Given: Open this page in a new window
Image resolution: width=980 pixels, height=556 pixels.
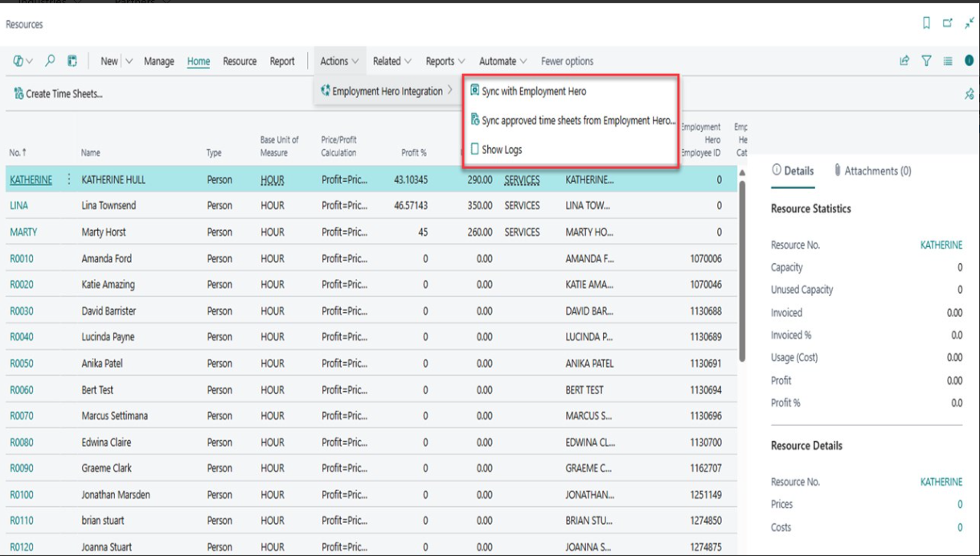Looking at the screenshot, I should click(948, 24).
